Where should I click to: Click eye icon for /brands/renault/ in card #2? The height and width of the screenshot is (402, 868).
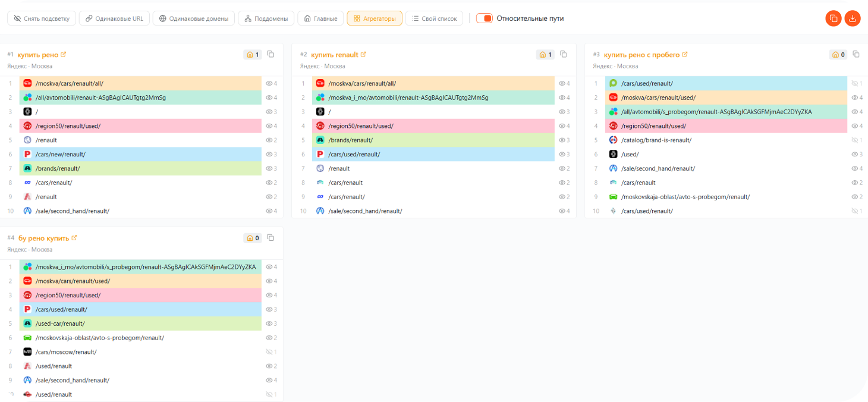pyautogui.click(x=562, y=140)
